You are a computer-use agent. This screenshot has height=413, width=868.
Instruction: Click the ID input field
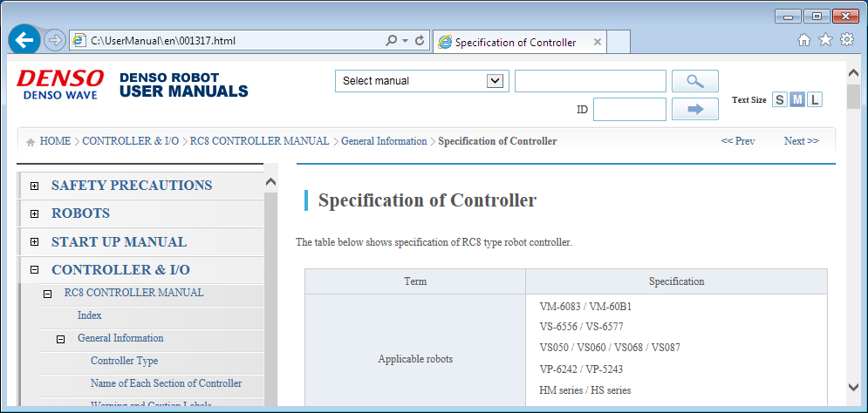pyautogui.click(x=629, y=110)
